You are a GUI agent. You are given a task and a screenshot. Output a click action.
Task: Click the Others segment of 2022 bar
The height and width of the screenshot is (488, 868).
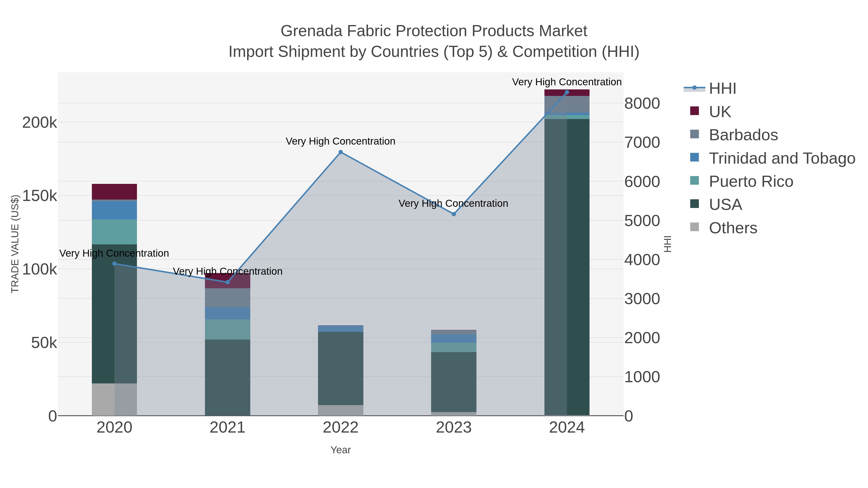pos(341,410)
